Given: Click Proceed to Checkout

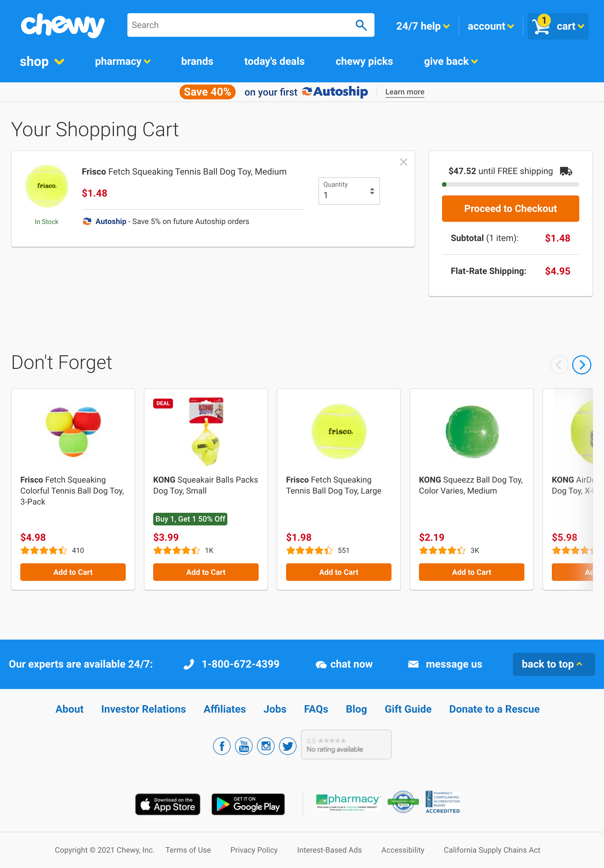Looking at the screenshot, I should tap(510, 208).
